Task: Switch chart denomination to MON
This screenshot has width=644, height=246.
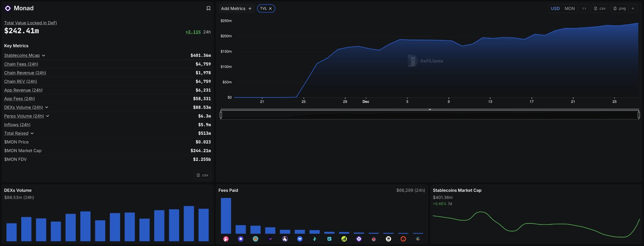Action: coord(569,9)
